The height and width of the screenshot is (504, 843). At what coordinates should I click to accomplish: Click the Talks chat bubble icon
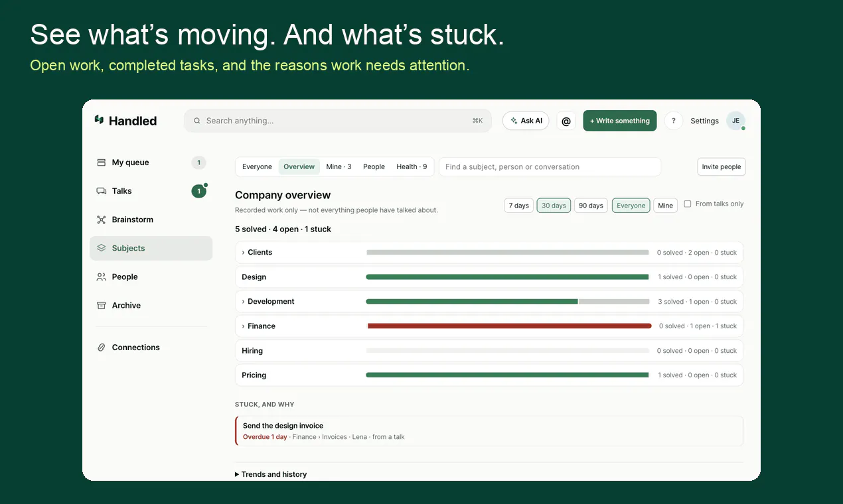click(102, 191)
